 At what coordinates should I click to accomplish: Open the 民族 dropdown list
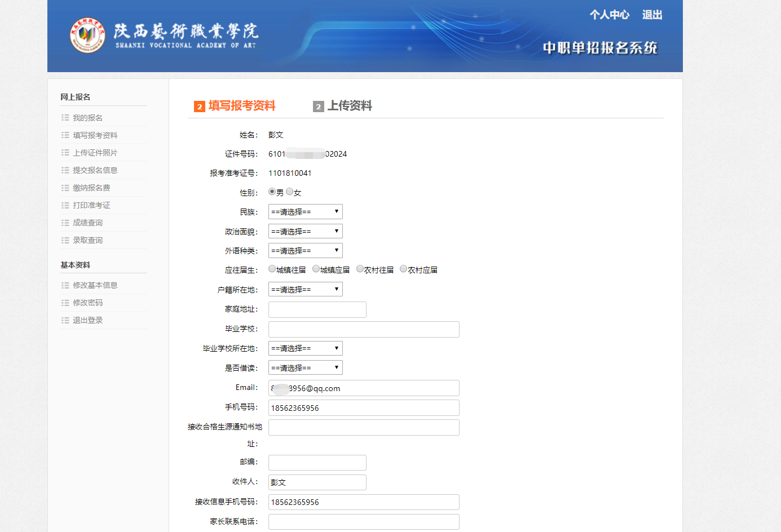click(x=306, y=212)
